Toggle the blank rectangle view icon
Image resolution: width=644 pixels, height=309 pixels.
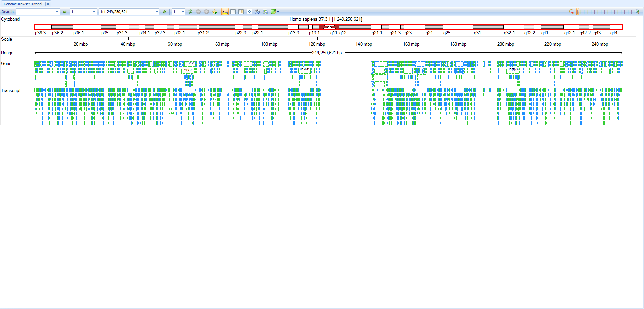pos(233,12)
